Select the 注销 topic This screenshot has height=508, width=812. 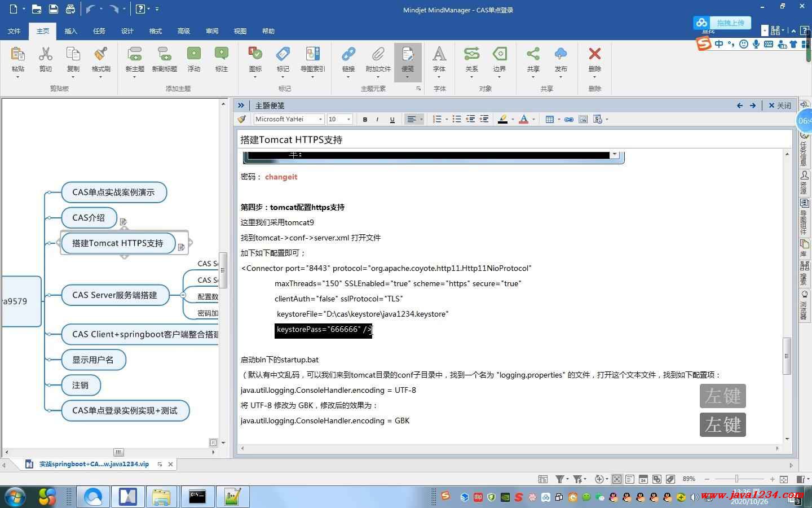click(81, 386)
